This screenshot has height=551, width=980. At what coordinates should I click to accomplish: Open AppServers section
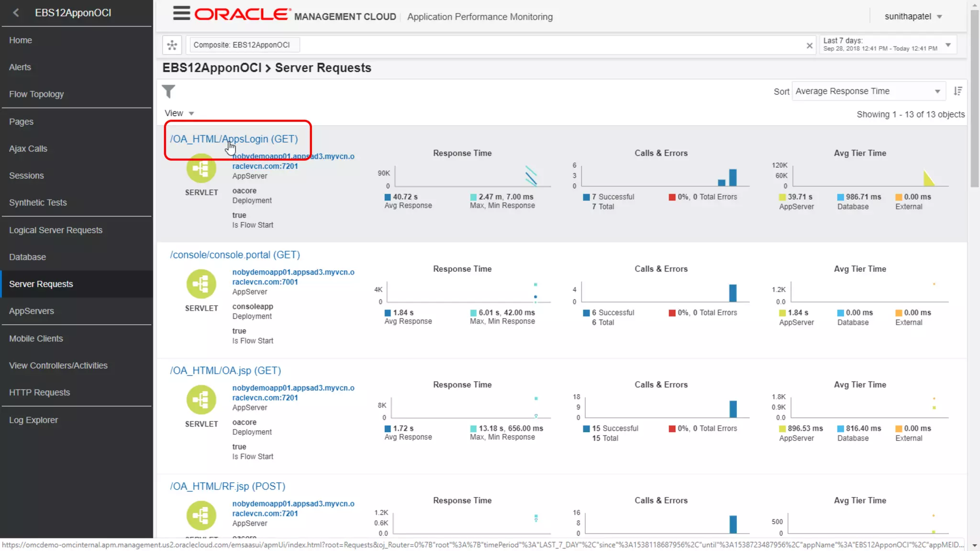(x=31, y=311)
